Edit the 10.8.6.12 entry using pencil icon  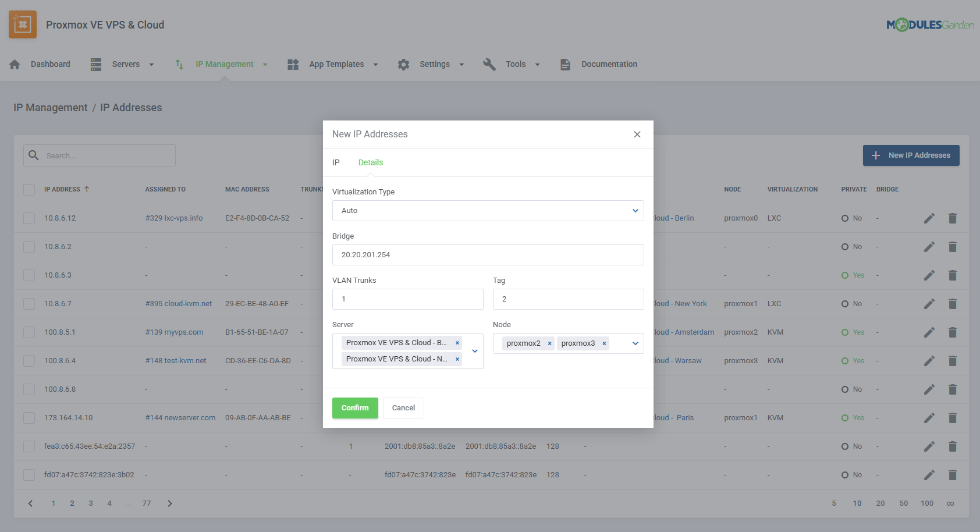click(x=929, y=218)
